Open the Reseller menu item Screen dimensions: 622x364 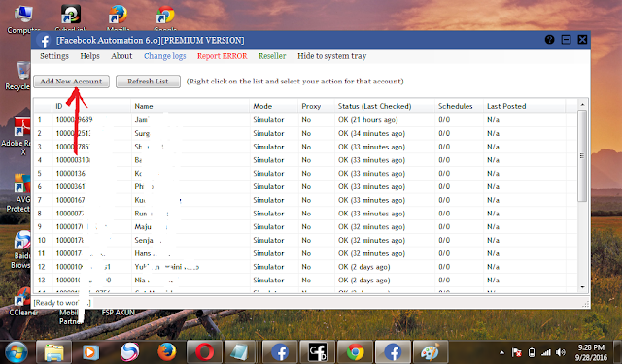click(272, 56)
